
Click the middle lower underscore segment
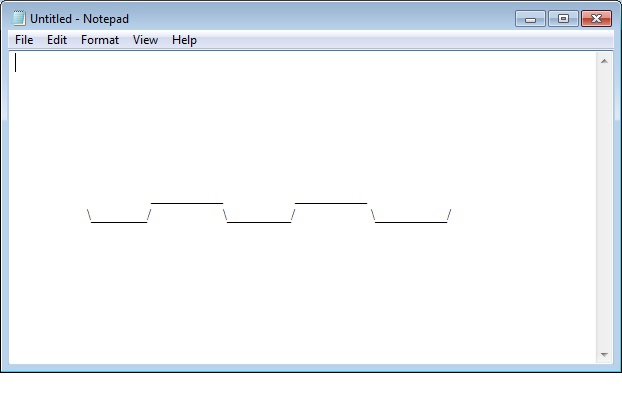259,220
